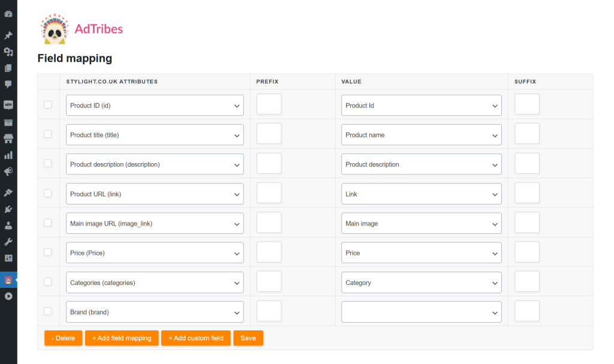Open the Main image value dropdown

click(421, 224)
